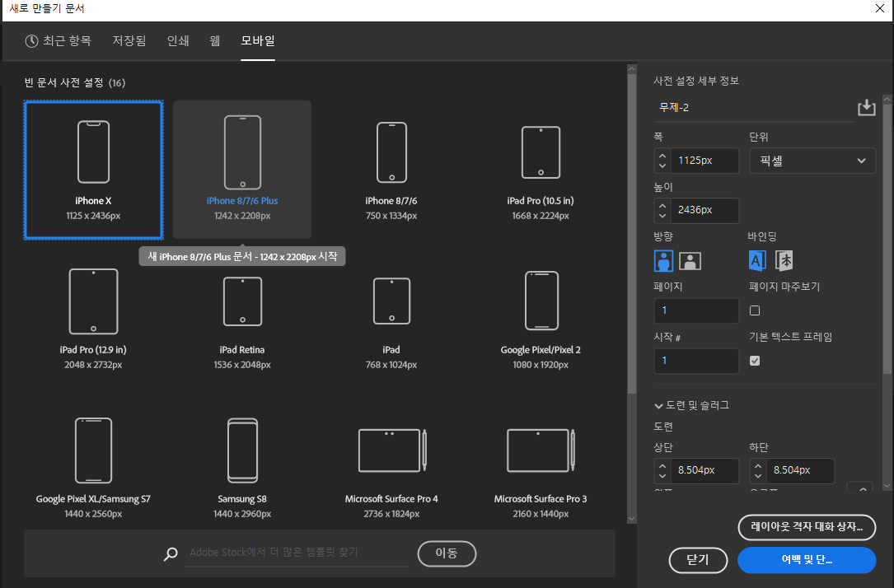Toggle the 기본 텍스트 프레임 checkbox

coord(755,361)
